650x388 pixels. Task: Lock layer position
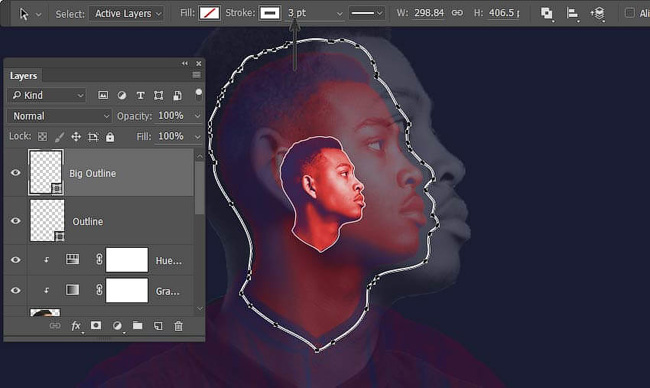coord(76,137)
